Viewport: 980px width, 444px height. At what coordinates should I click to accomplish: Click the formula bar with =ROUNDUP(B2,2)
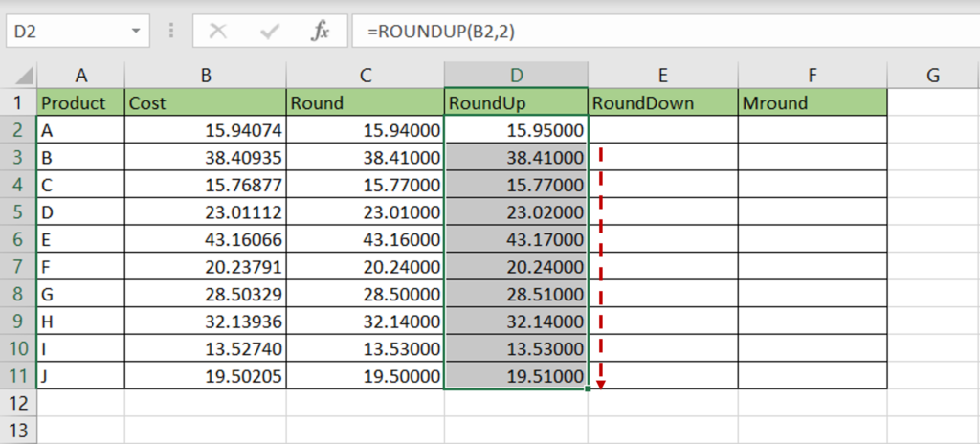tap(666, 32)
